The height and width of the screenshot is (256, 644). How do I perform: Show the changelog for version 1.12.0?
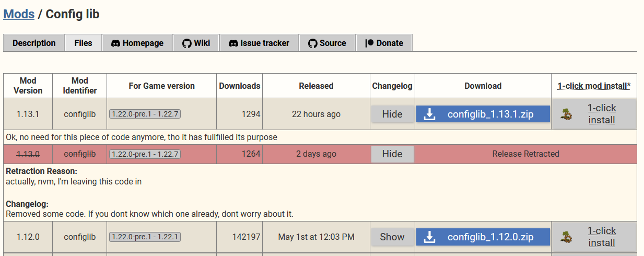pyautogui.click(x=392, y=237)
